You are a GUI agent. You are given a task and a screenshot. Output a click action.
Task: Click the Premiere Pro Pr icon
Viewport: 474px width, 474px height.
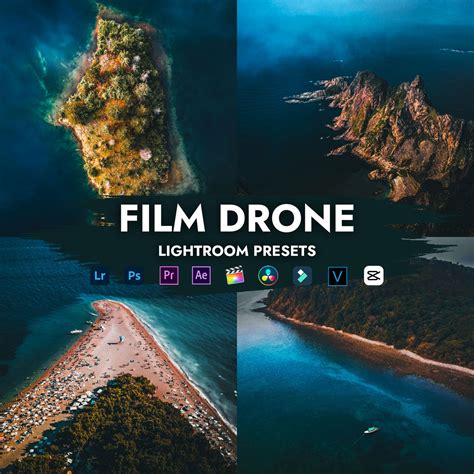click(x=169, y=275)
